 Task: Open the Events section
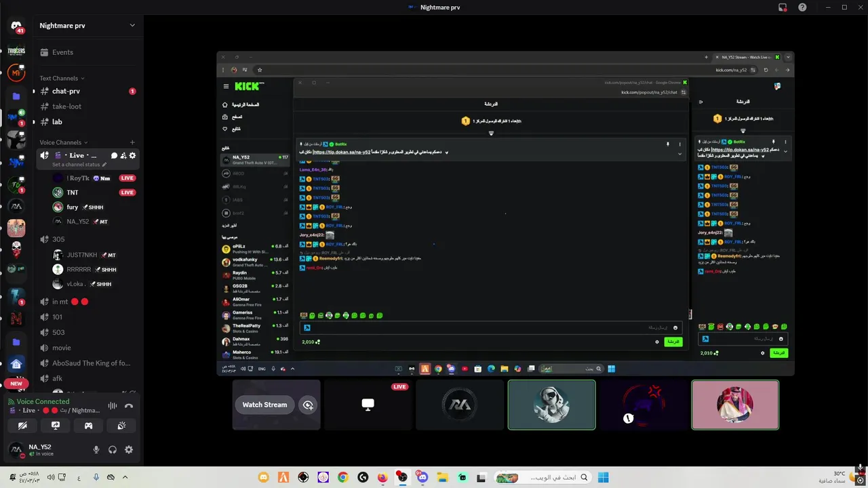pyautogui.click(x=87, y=52)
